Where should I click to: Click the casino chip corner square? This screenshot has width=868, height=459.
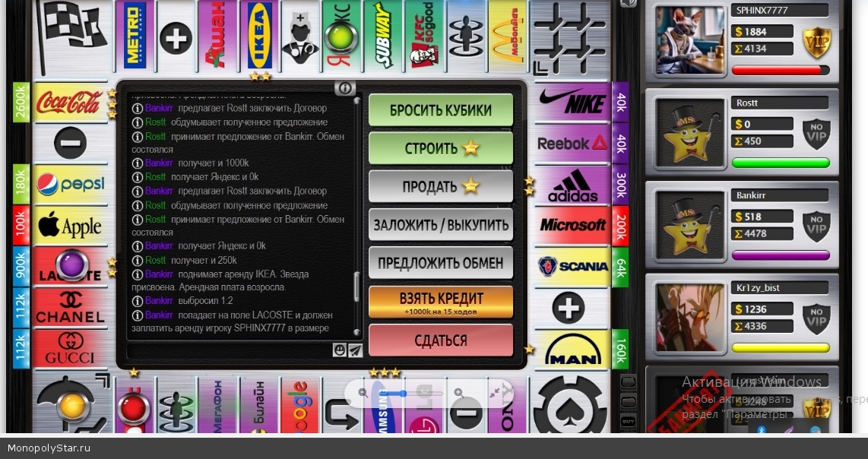(569, 404)
